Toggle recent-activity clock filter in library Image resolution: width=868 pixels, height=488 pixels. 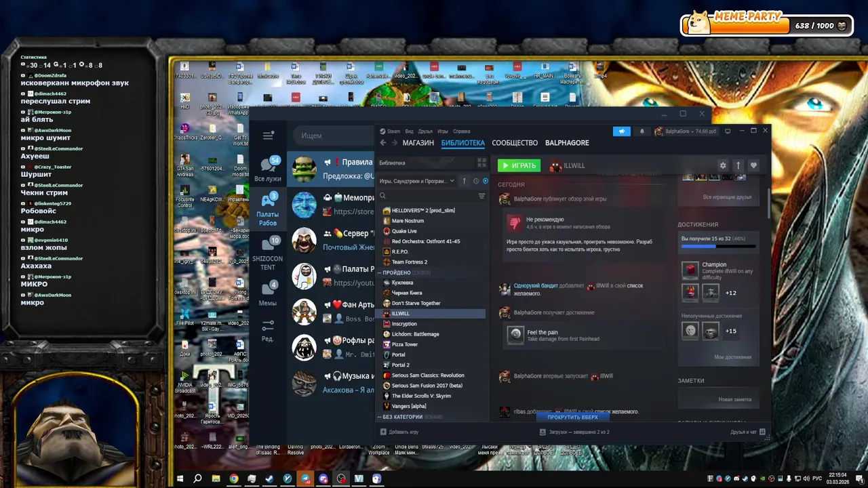[x=476, y=181]
